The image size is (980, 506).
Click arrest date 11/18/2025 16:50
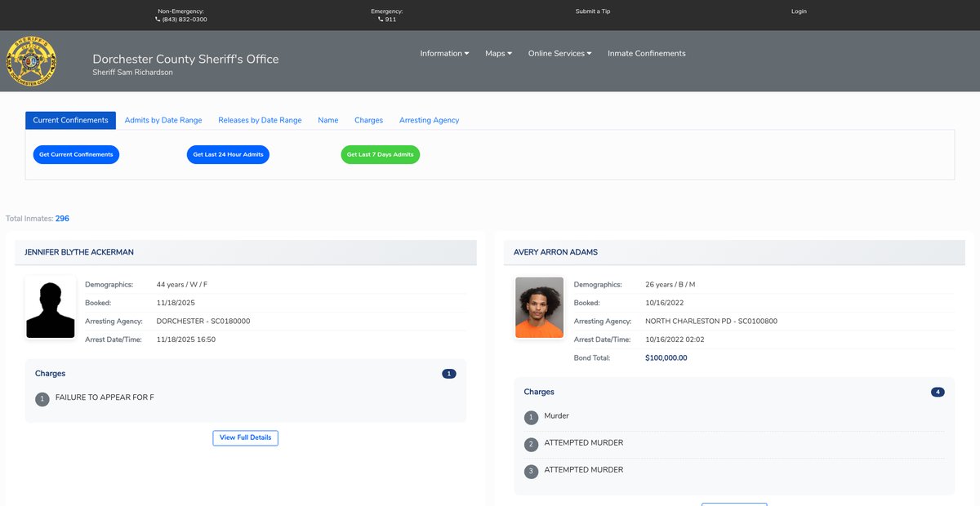[x=186, y=340]
